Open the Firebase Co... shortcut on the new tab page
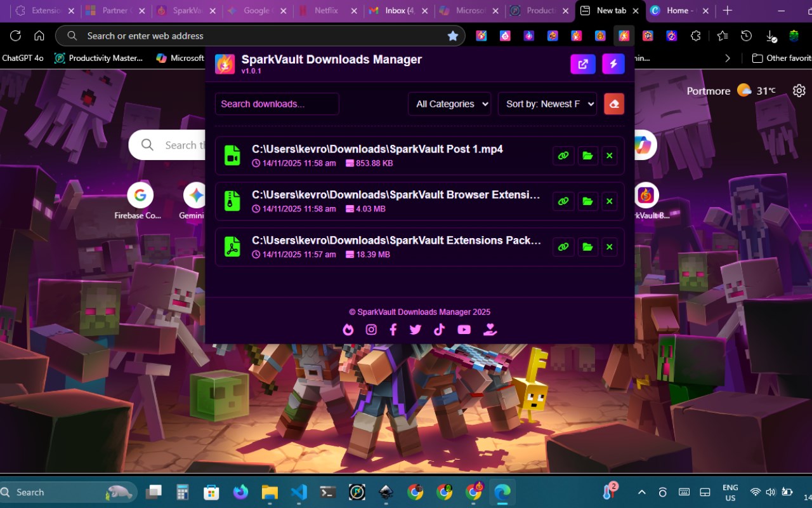The width and height of the screenshot is (812, 508). [140, 201]
